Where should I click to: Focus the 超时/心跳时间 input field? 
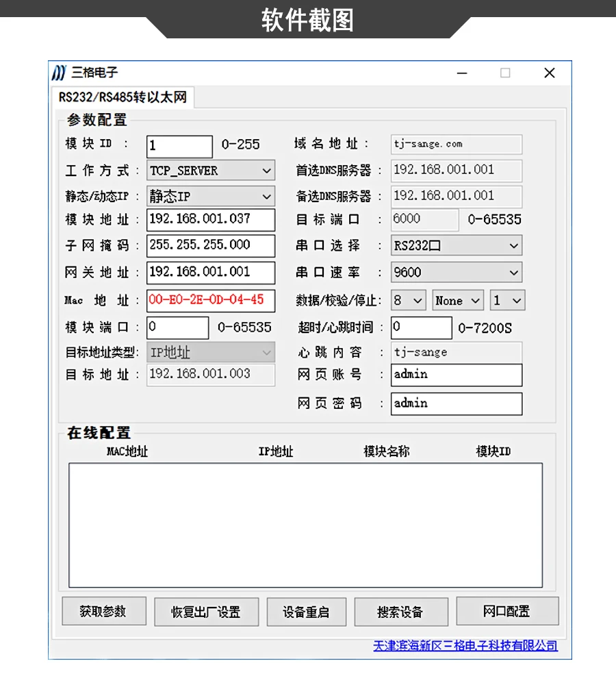click(x=422, y=327)
